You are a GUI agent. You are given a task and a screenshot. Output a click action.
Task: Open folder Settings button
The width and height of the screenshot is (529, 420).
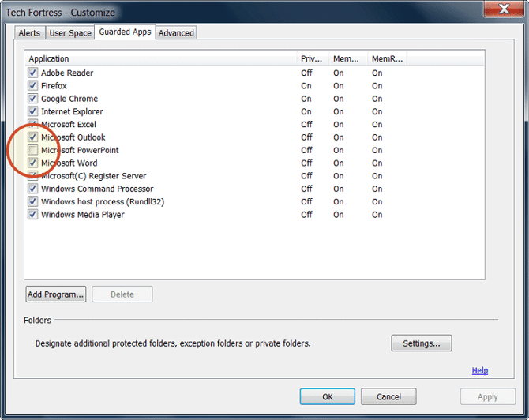(x=421, y=343)
